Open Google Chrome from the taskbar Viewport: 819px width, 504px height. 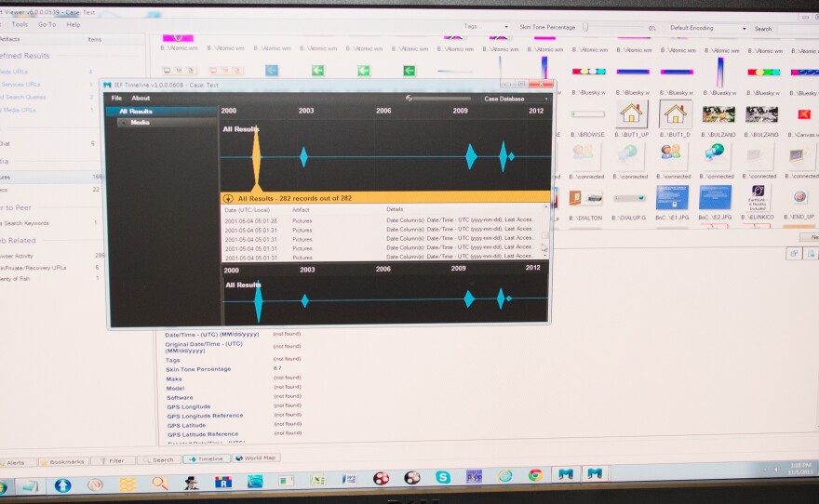pyautogui.click(x=535, y=476)
